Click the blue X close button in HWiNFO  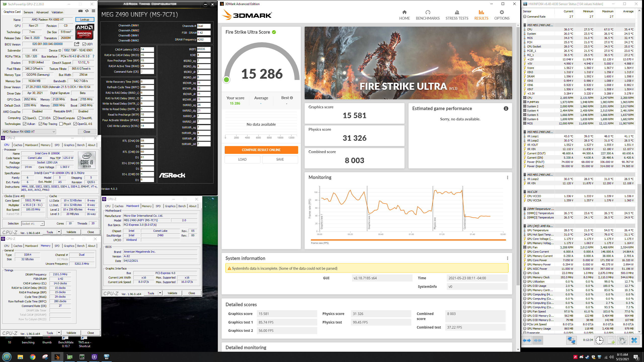[634, 340]
